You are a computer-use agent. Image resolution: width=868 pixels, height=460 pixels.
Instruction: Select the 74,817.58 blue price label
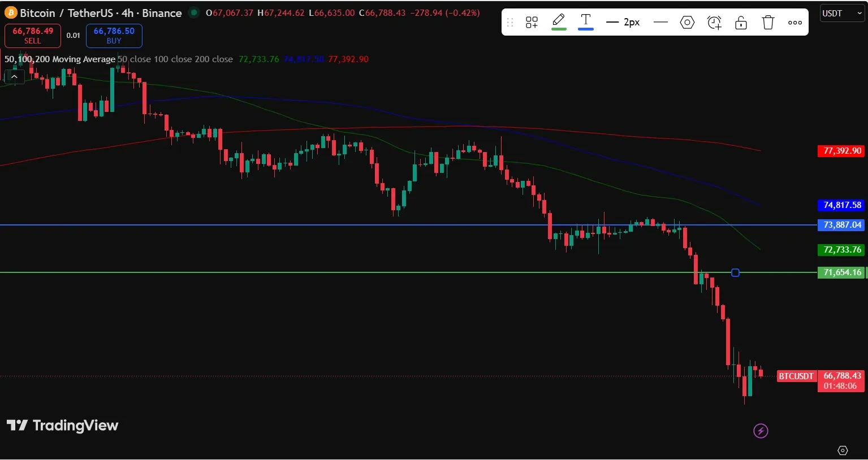coord(841,205)
